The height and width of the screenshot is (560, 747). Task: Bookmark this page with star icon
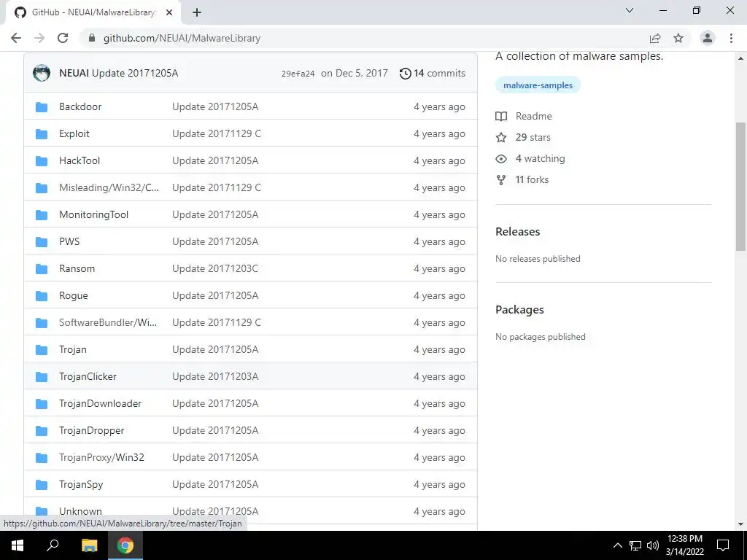coord(678,38)
